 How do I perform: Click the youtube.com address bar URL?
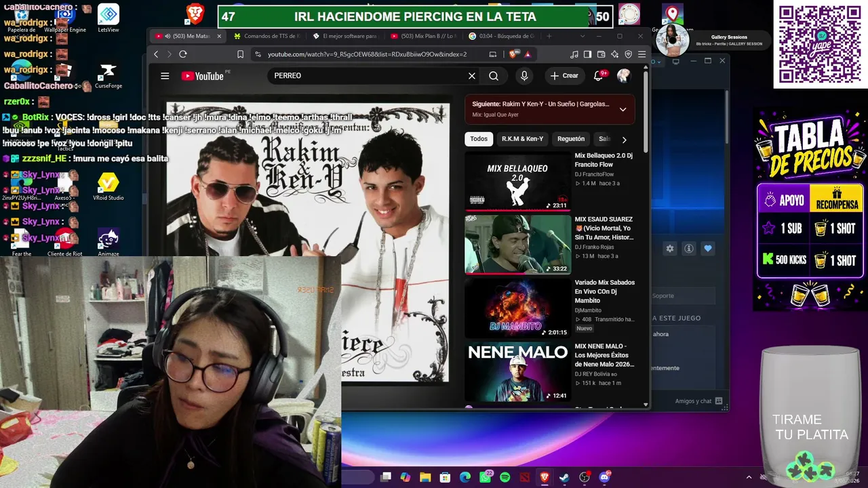coord(367,54)
